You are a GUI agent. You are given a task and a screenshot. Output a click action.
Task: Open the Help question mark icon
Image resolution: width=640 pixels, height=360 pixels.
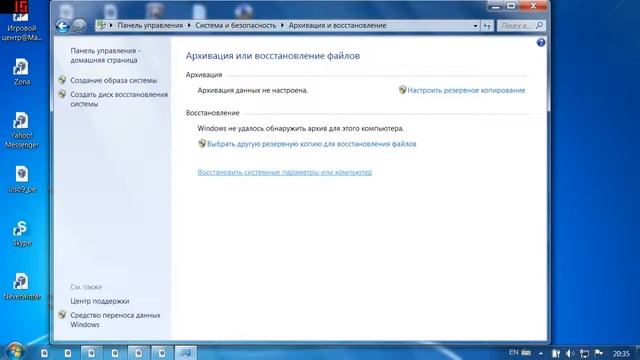point(541,42)
